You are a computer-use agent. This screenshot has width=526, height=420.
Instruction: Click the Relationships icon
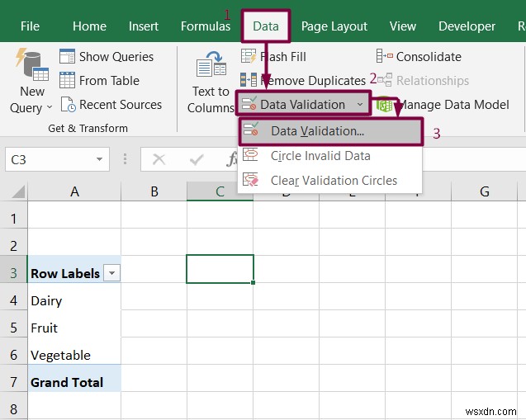click(385, 80)
